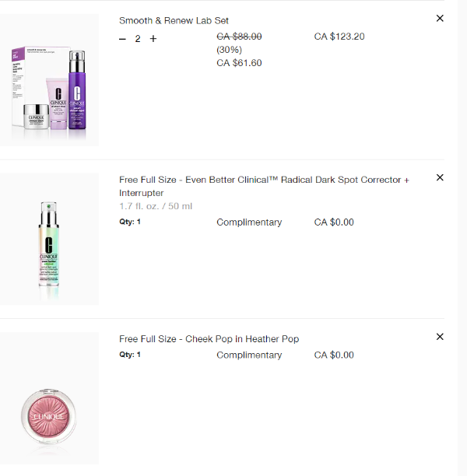Image resolution: width=467 pixels, height=476 pixels.
Task: Remove Cheek Pop in Heather Pop item
Action: pyautogui.click(x=440, y=337)
